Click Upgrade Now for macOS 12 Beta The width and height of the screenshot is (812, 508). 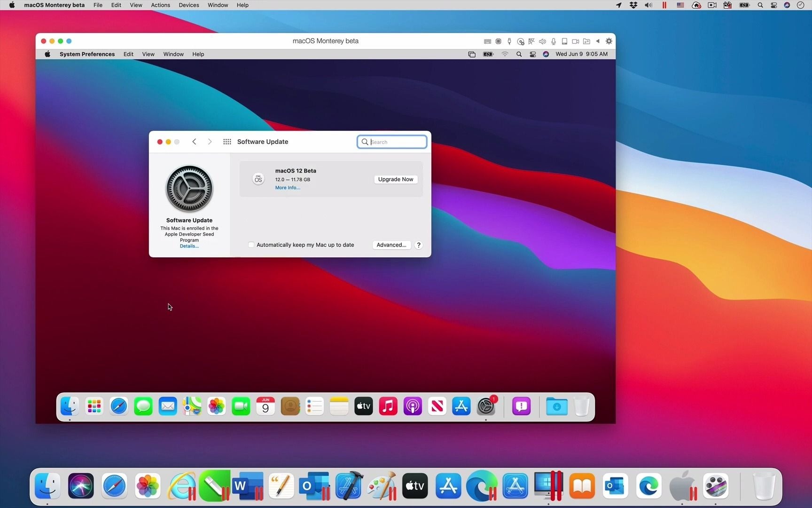tap(396, 179)
